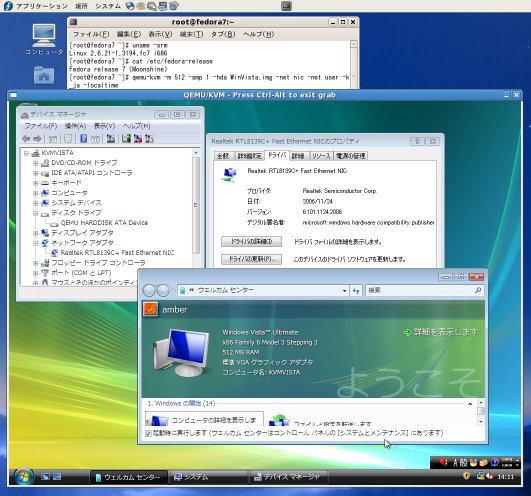This screenshot has width=531, height=496.
Task: Click ドライバの詳細 button
Action: pyautogui.click(x=251, y=241)
